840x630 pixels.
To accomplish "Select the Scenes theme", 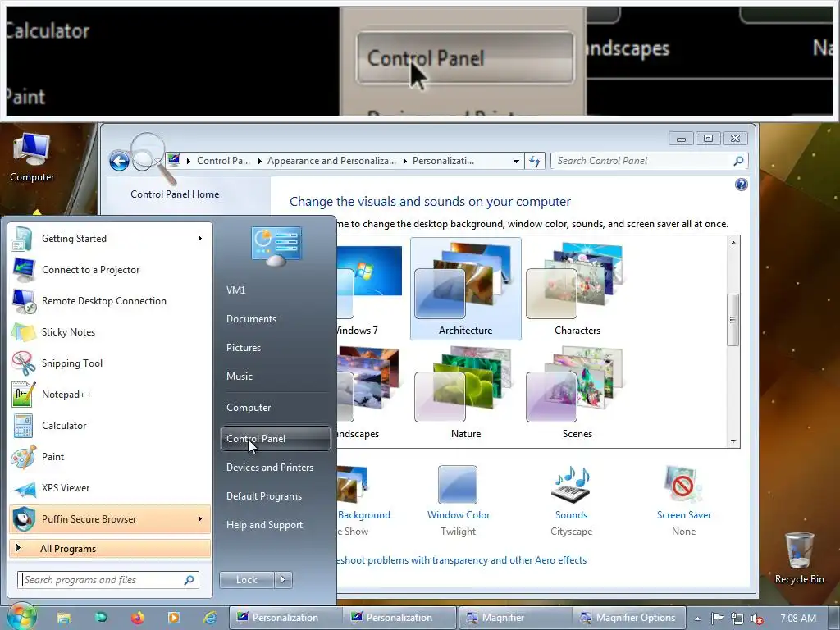I will click(x=577, y=393).
